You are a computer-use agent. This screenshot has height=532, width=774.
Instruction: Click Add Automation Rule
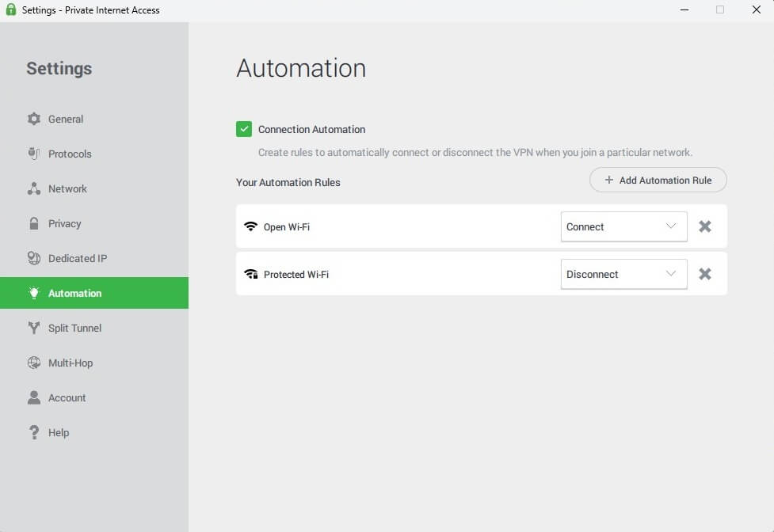[658, 180]
